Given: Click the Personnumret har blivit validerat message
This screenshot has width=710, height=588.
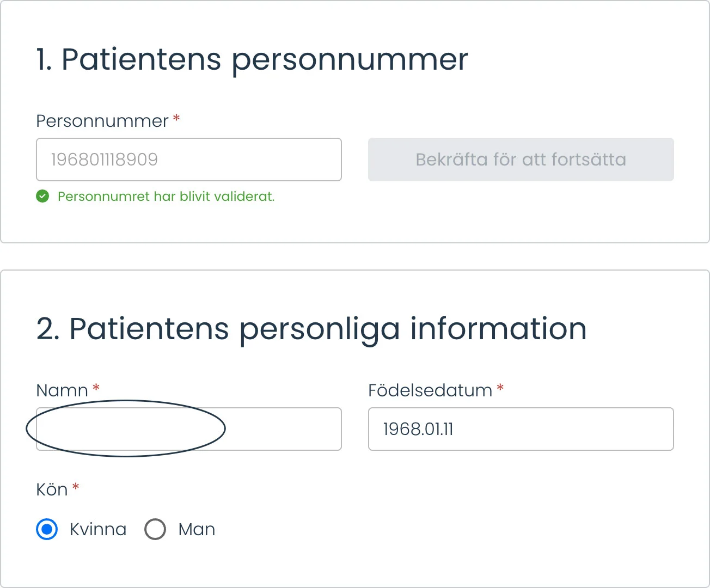Looking at the screenshot, I should click(166, 197).
